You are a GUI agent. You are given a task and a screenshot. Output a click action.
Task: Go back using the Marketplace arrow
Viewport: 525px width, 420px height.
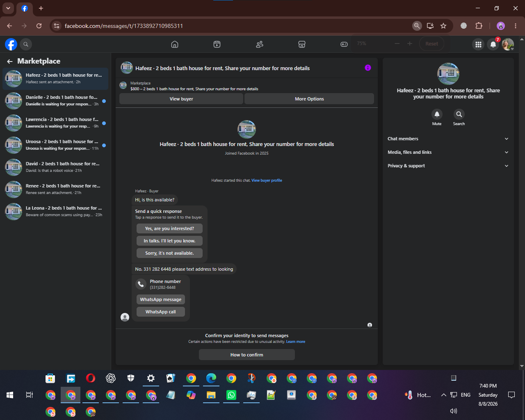click(9, 62)
